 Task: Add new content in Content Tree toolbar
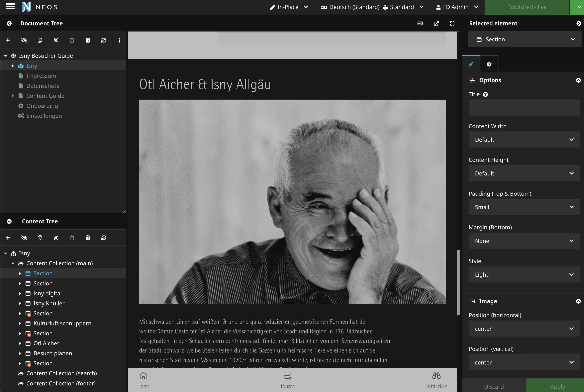point(8,238)
